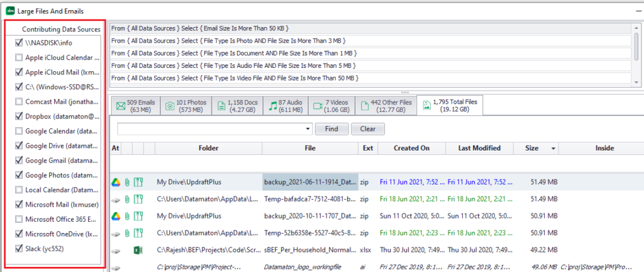Focus the search text field

coord(211,129)
